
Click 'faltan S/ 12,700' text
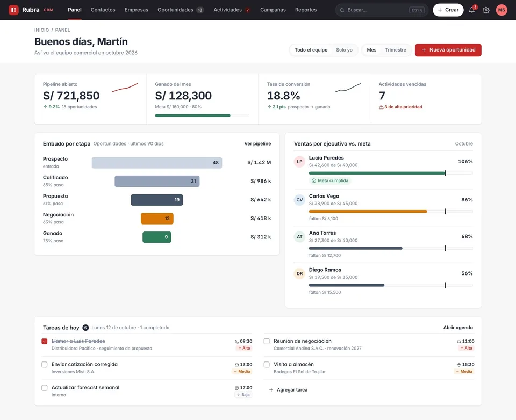point(325,255)
